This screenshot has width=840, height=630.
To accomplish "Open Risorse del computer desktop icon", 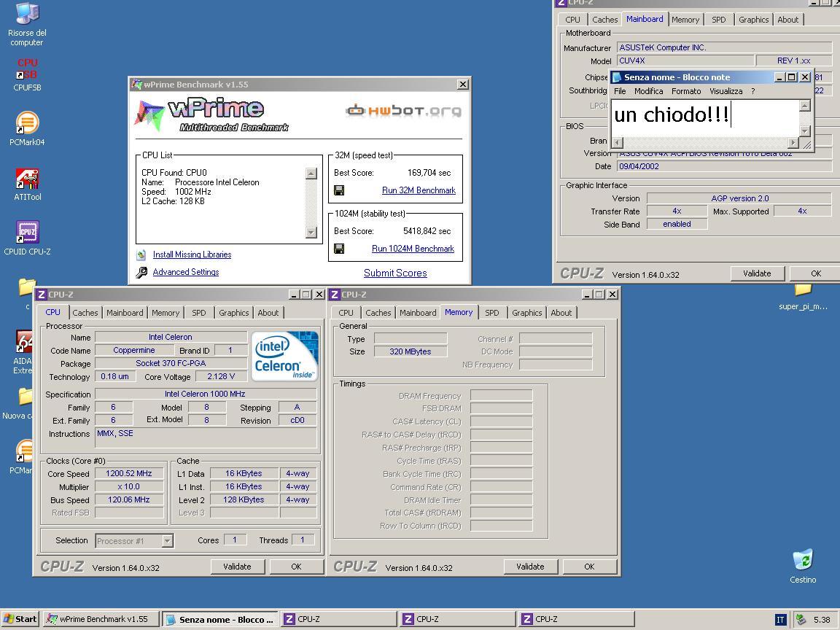I will tap(27, 25).
